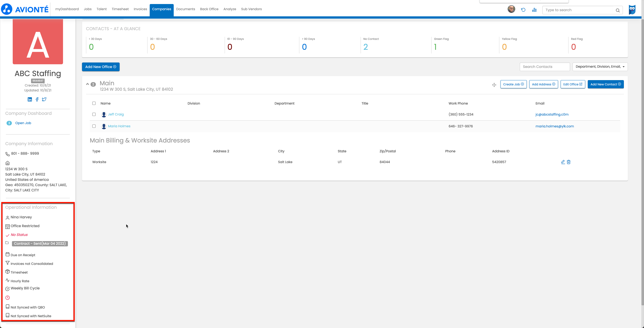Click the box icon beside Timesheet
The width and height of the screenshot is (644, 328).
coord(8,272)
